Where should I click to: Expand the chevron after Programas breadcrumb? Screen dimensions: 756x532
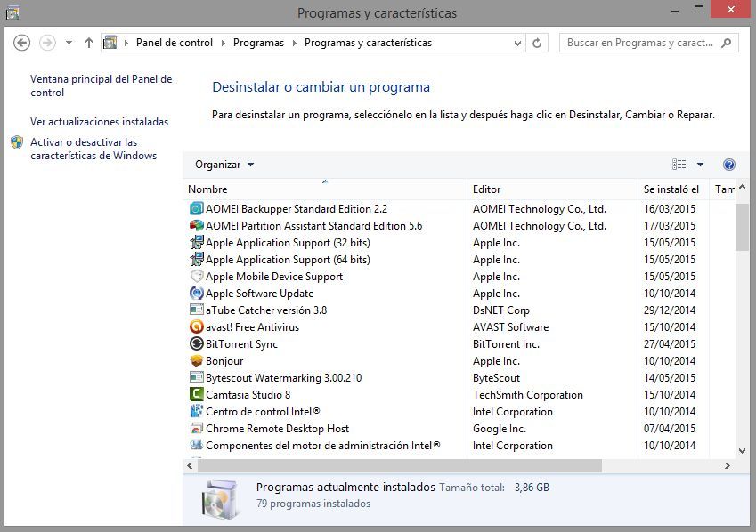(x=294, y=43)
